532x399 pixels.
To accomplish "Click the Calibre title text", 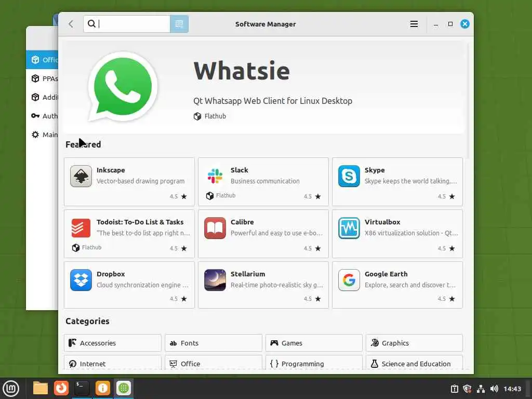I will click(242, 222).
